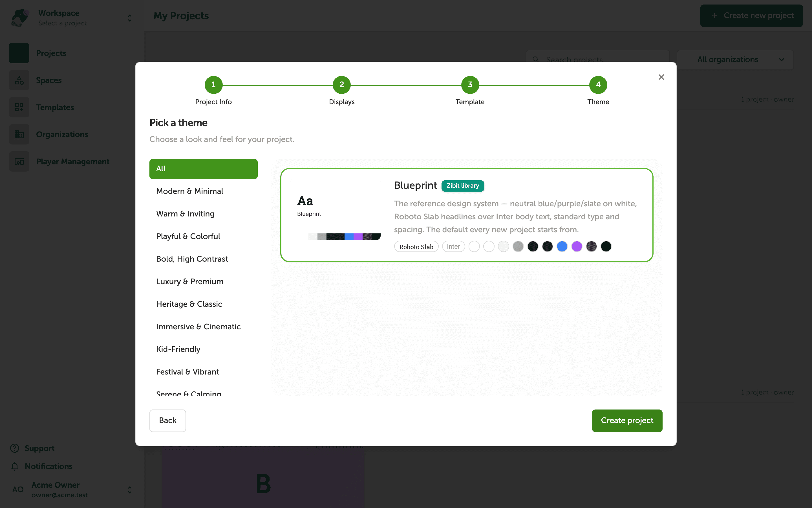Go to step 2 Displays

coord(342,85)
